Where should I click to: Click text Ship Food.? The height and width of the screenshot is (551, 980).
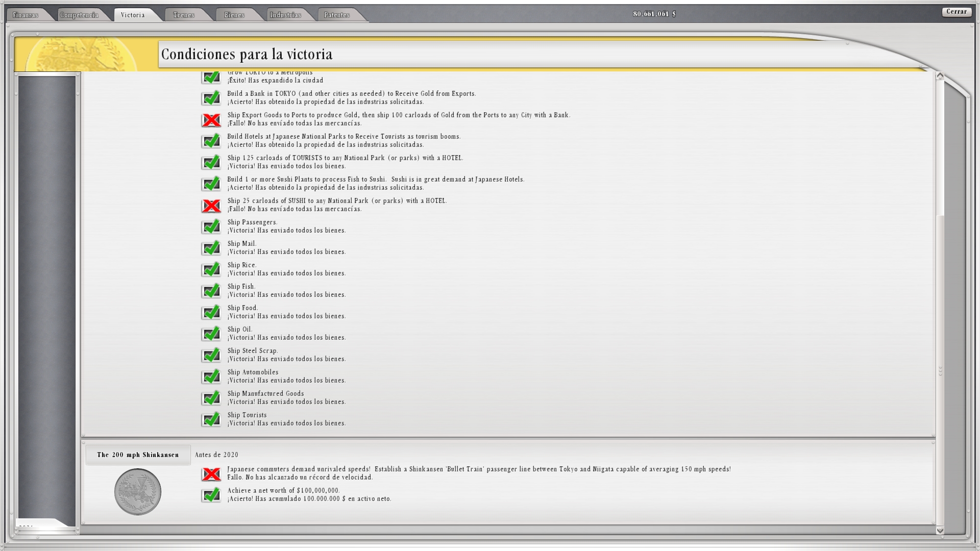[x=243, y=308]
